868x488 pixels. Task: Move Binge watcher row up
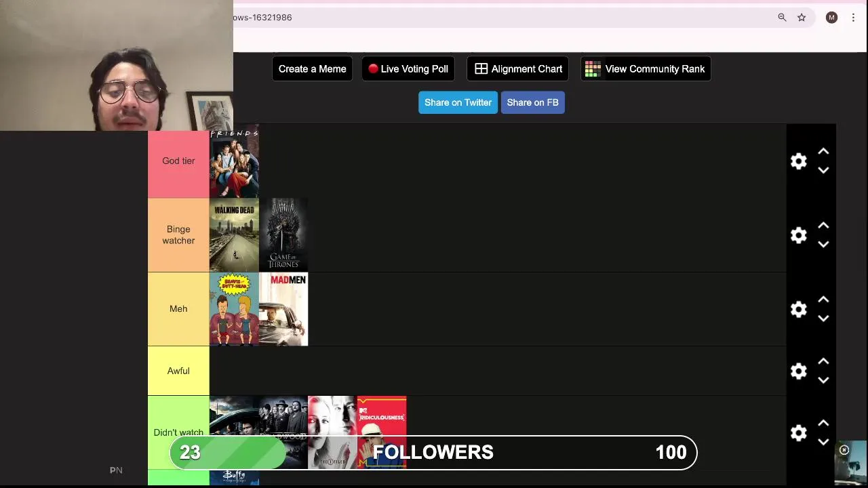(x=823, y=226)
